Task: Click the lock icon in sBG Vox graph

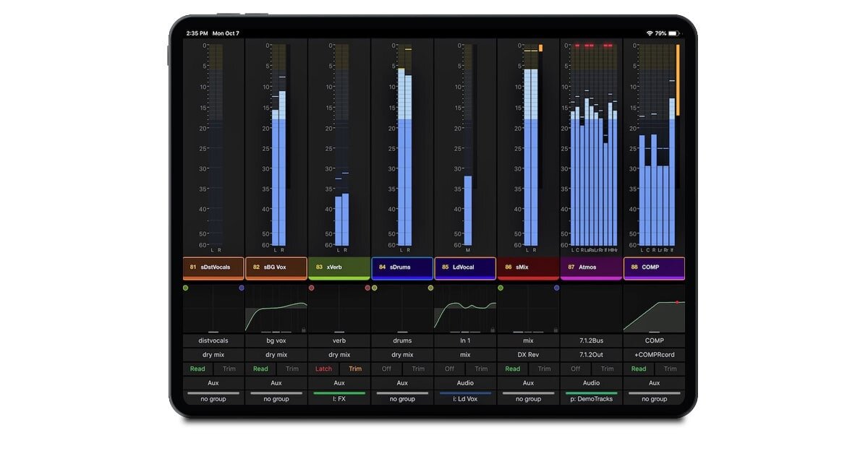Action: click(x=303, y=330)
